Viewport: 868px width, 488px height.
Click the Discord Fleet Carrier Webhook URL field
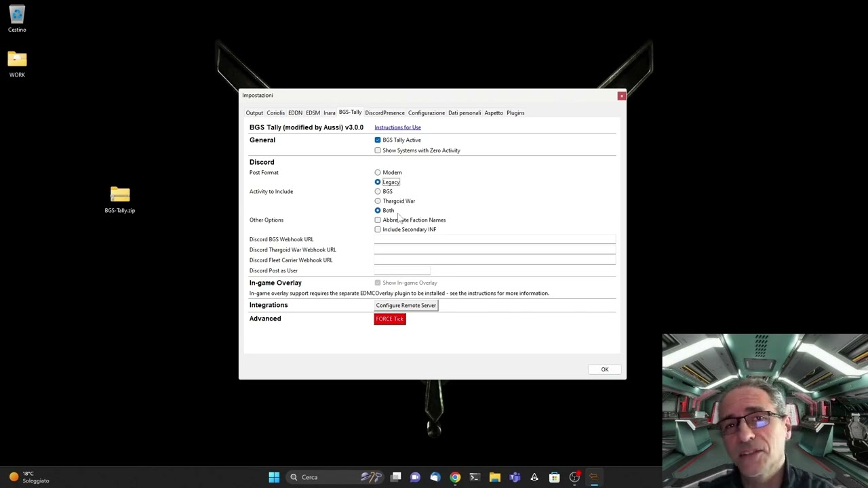pyautogui.click(x=495, y=260)
